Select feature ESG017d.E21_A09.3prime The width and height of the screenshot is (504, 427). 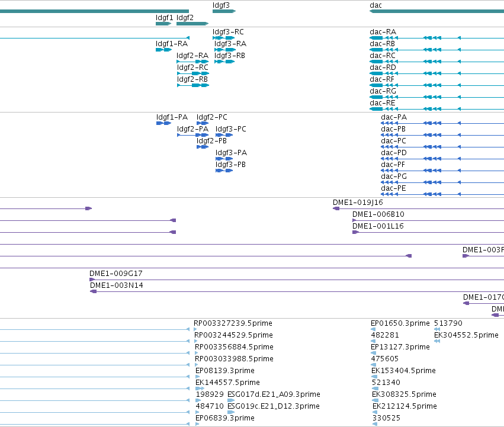(x=231, y=400)
